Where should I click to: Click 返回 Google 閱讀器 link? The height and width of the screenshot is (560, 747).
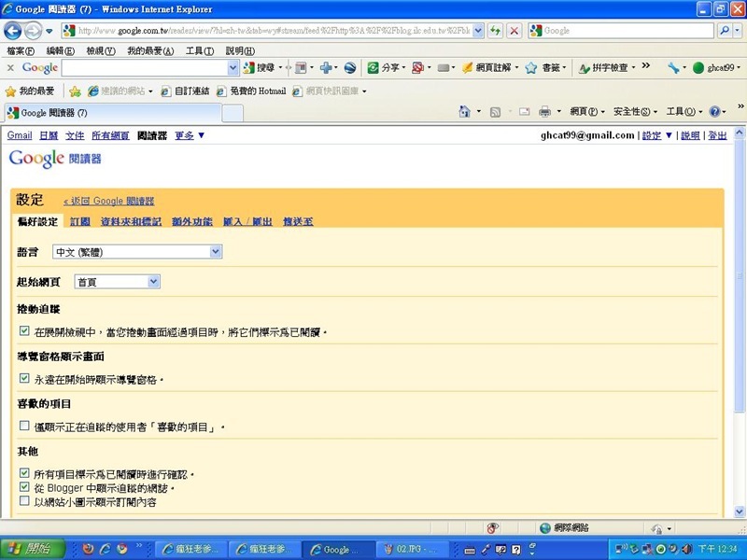109,202
